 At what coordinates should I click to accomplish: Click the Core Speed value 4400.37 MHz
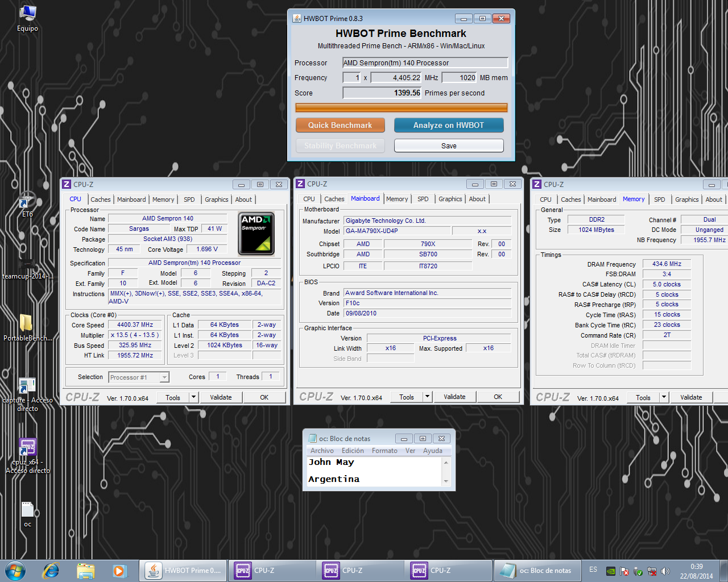tap(135, 325)
